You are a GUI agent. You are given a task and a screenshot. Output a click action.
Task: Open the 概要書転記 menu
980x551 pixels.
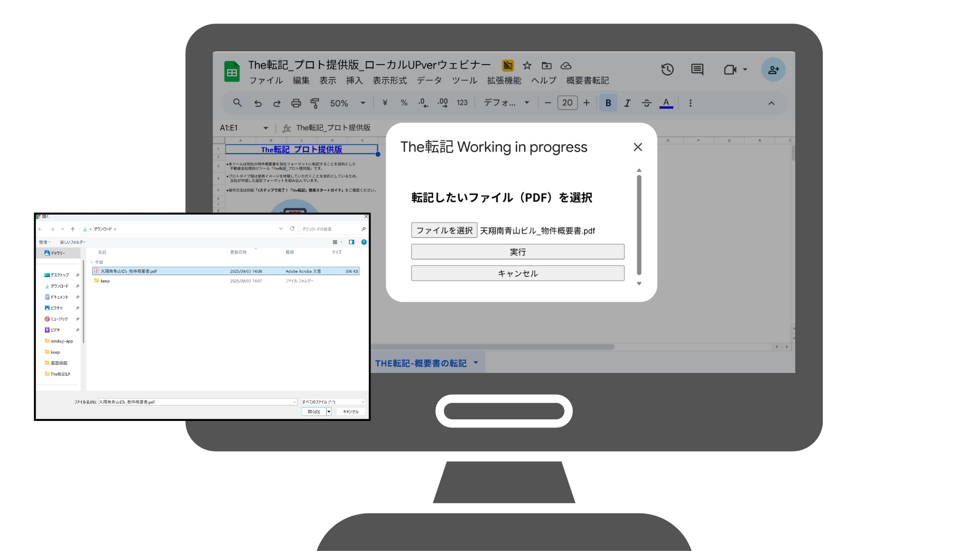click(x=587, y=80)
